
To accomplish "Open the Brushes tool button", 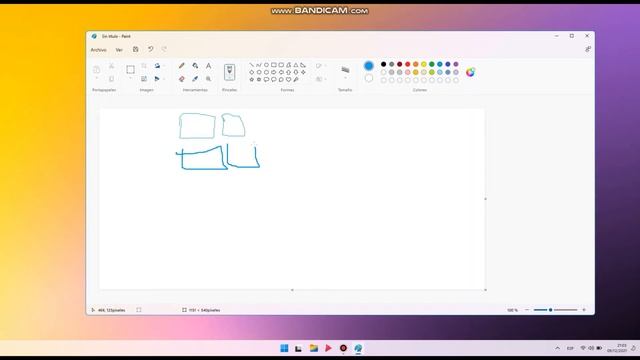I will pyautogui.click(x=229, y=72).
